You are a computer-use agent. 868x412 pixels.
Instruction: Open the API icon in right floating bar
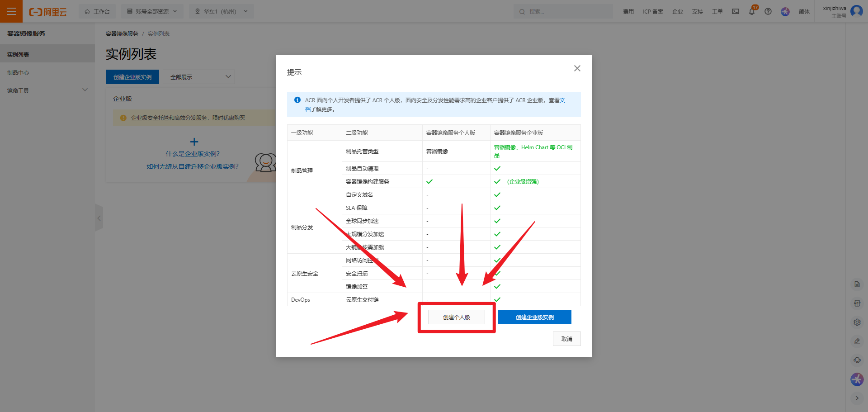[857, 303]
